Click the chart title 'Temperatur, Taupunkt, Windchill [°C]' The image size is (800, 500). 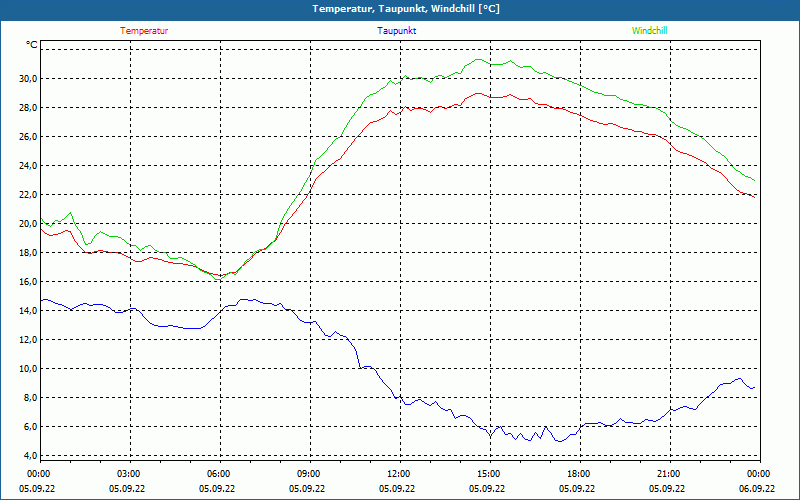pos(406,9)
